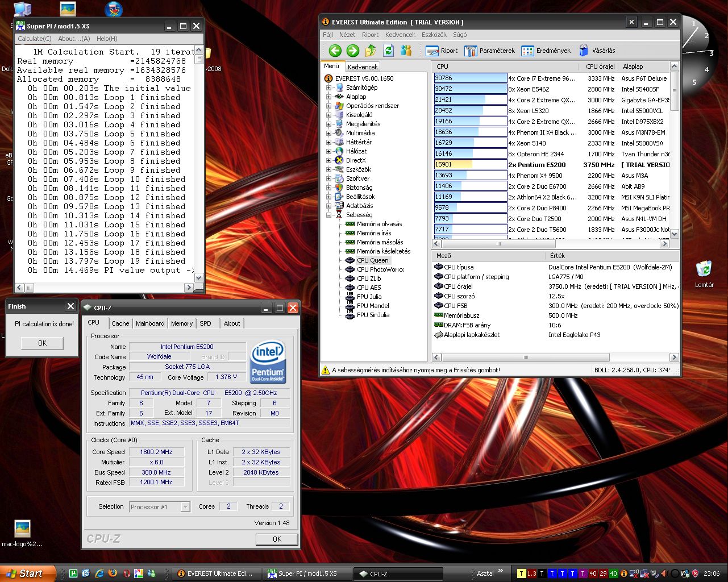Select FPU Julia benchmark in the tree

pos(363,297)
